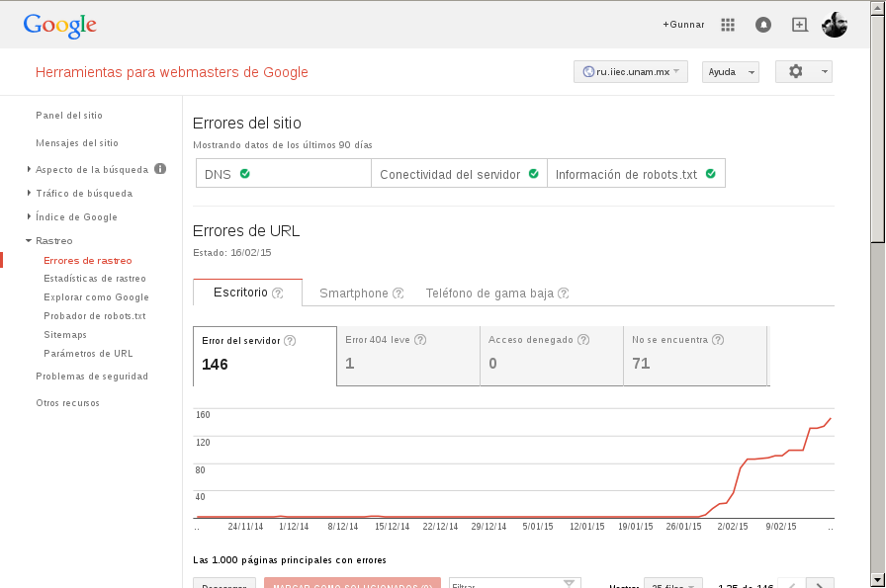886x588 pixels.
Task: Click Conectividad del servidor status box
Action: 459,173
